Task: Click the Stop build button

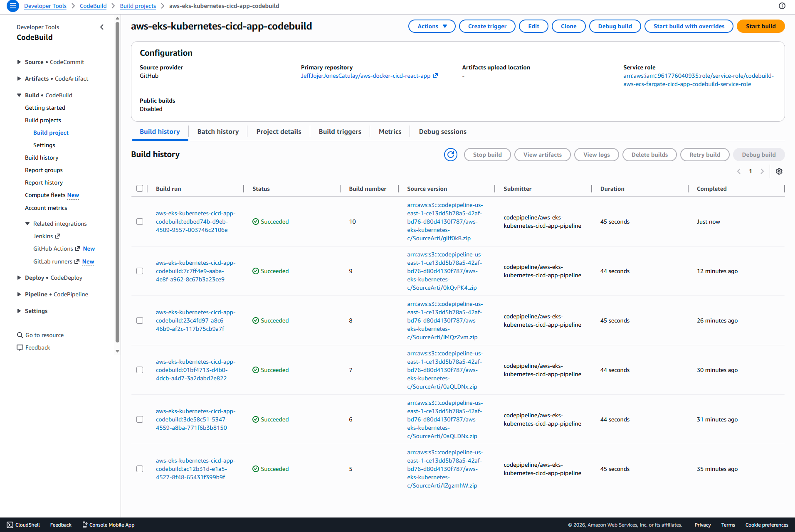Action: pos(487,155)
